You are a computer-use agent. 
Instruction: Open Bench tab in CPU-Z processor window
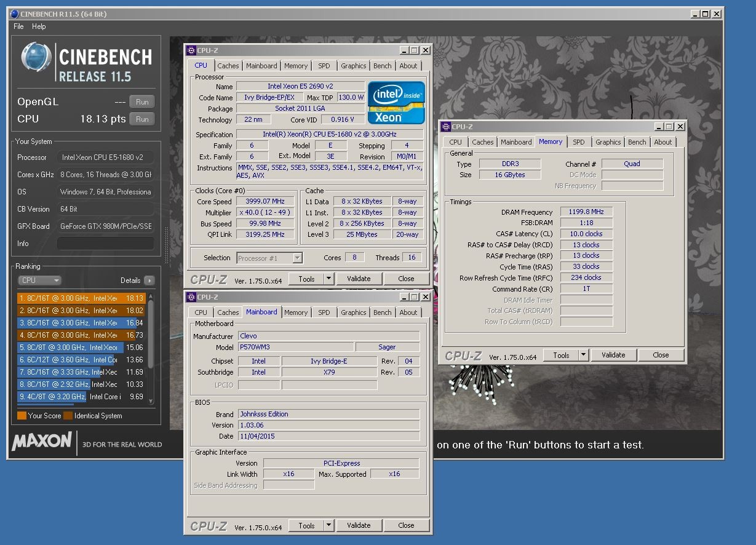[383, 66]
